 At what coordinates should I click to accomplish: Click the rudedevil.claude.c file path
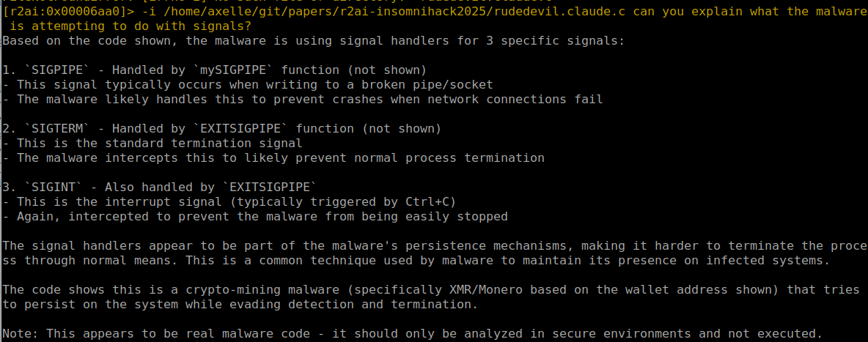point(394,12)
